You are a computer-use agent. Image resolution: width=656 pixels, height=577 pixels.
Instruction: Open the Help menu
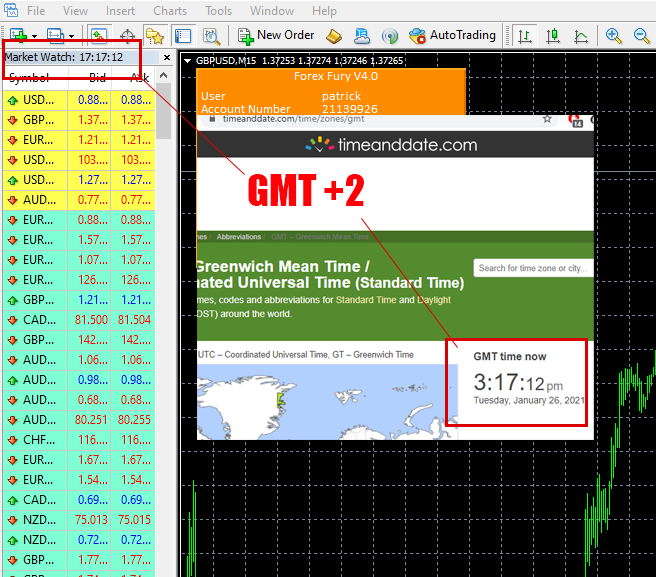coord(324,10)
